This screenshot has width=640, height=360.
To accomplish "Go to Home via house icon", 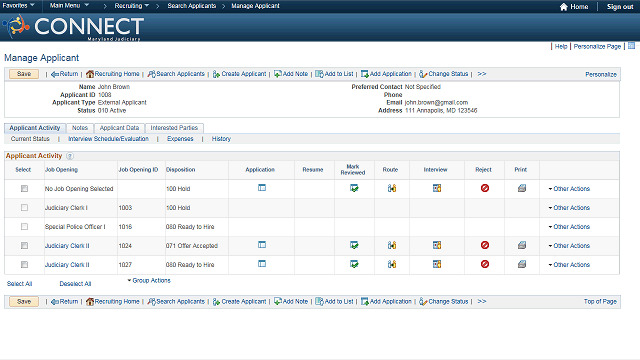I will 564,7.
